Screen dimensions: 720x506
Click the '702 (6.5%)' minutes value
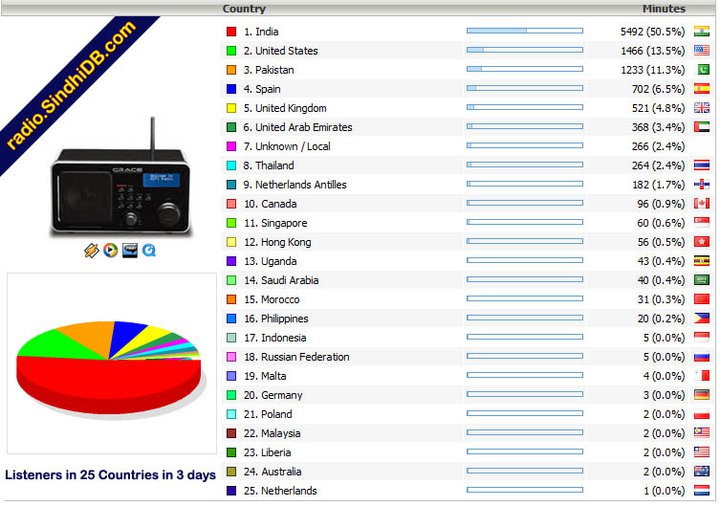[658, 89]
